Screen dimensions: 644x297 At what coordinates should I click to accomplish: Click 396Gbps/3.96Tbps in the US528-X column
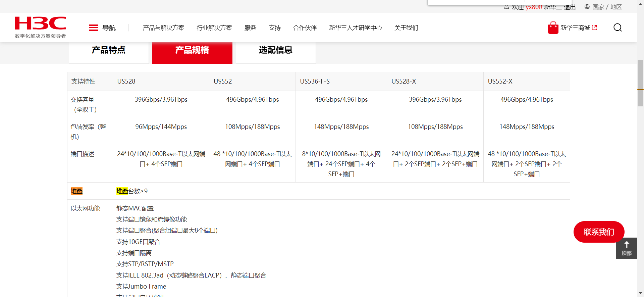coord(435,100)
